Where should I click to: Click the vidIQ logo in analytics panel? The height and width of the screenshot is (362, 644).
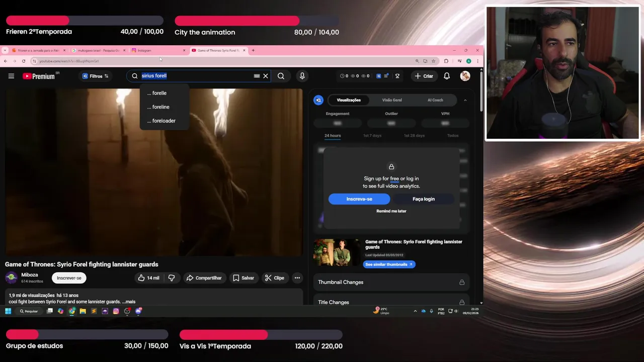[318, 100]
